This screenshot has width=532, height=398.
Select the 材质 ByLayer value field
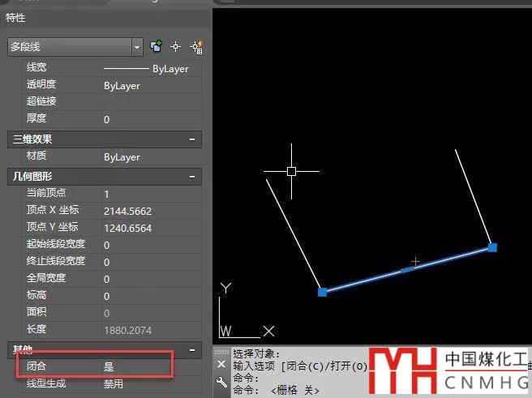tap(150, 157)
